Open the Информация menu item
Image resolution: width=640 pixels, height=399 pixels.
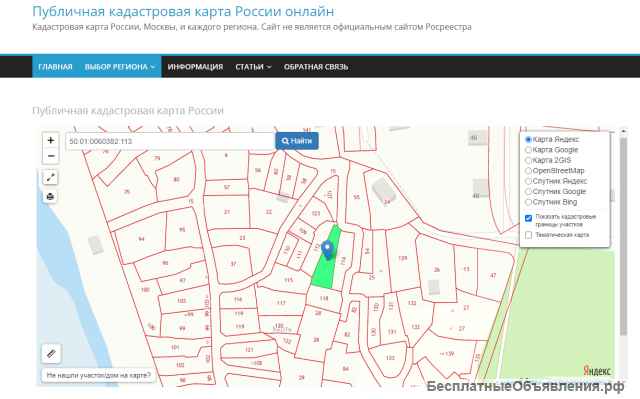click(x=195, y=67)
